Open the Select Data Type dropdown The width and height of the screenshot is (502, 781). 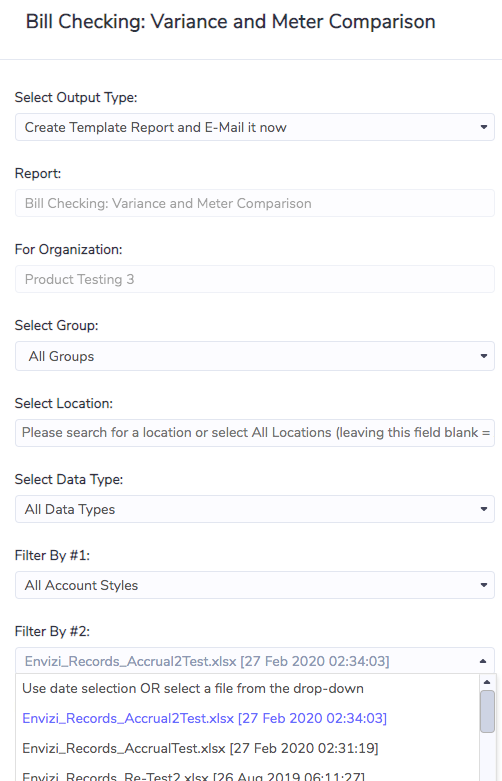(x=254, y=509)
